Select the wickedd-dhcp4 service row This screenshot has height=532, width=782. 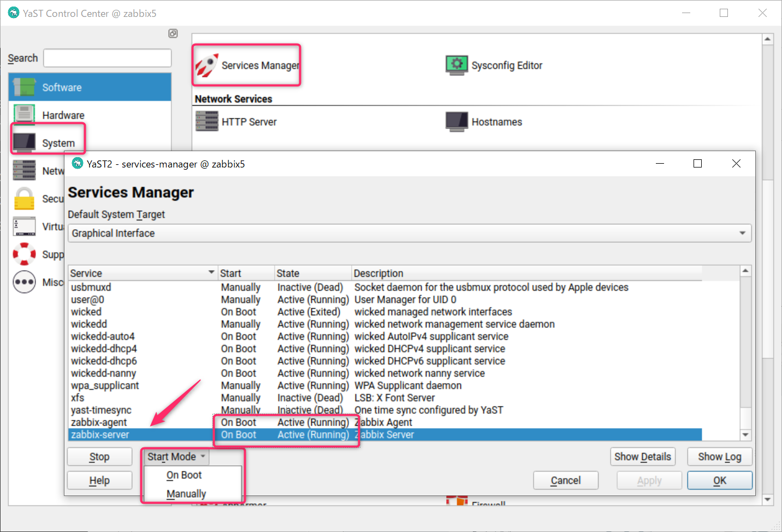[385, 349]
